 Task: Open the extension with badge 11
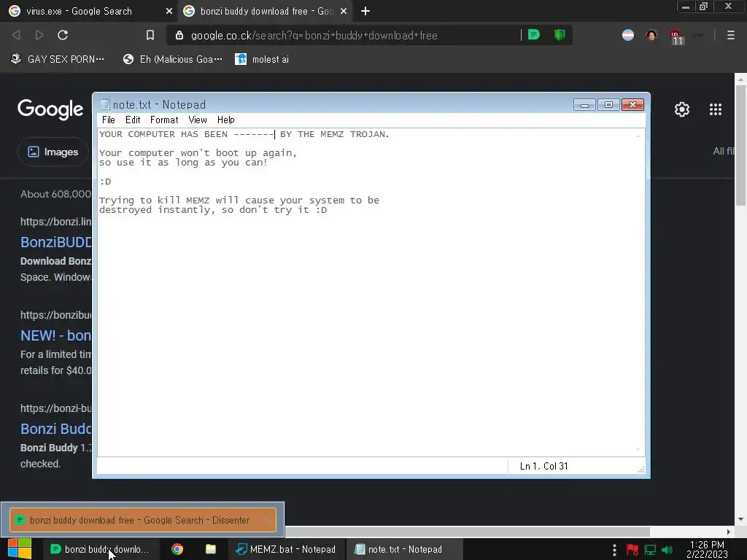coord(676,36)
